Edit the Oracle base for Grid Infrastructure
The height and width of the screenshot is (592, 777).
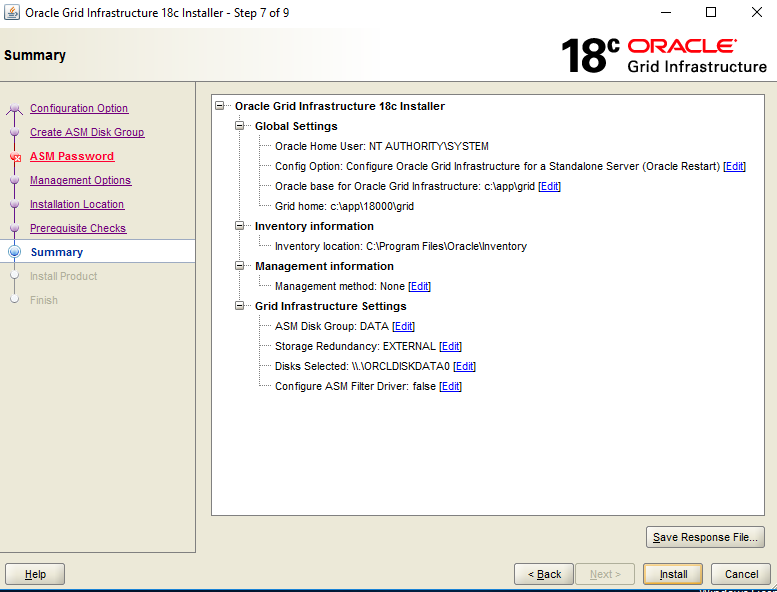pos(549,186)
